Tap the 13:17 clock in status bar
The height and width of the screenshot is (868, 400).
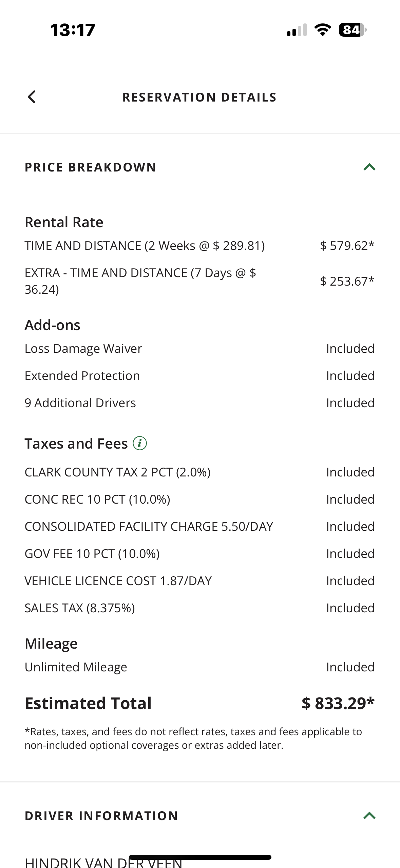pyautogui.click(x=73, y=30)
